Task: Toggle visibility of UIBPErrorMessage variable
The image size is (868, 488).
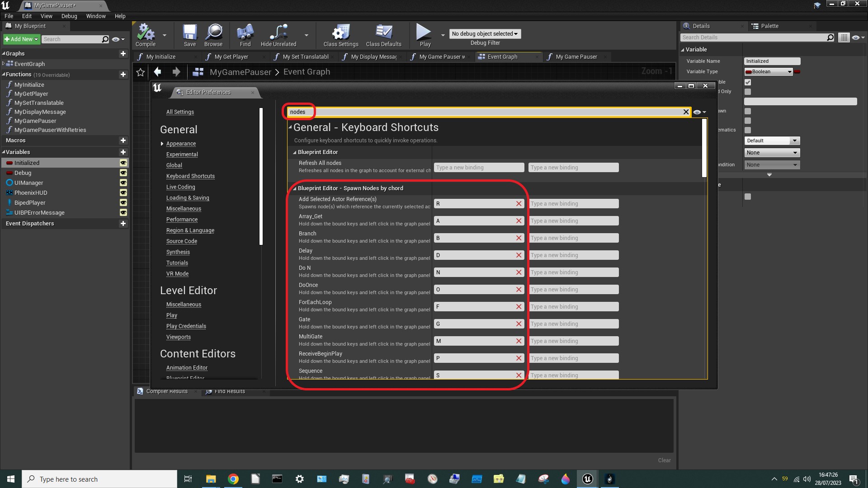Action: point(123,212)
